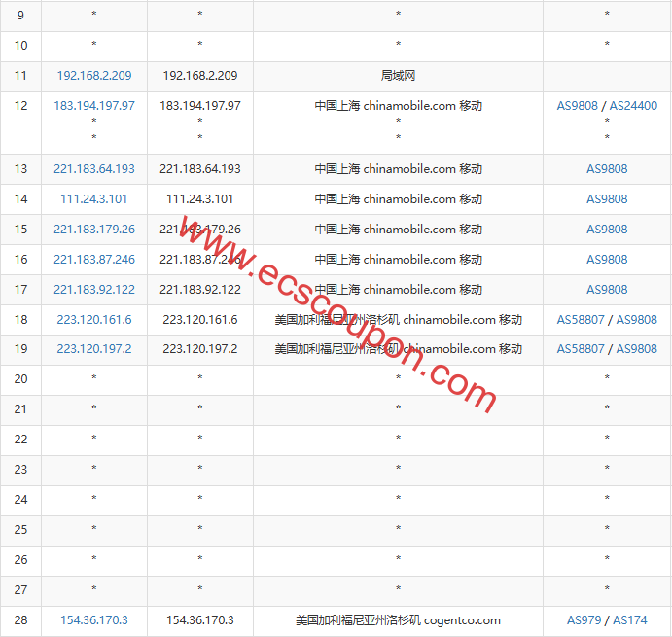
Task: Open the blue 192.168.2.209 IP link
Action: pyautogui.click(x=94, y=76)
